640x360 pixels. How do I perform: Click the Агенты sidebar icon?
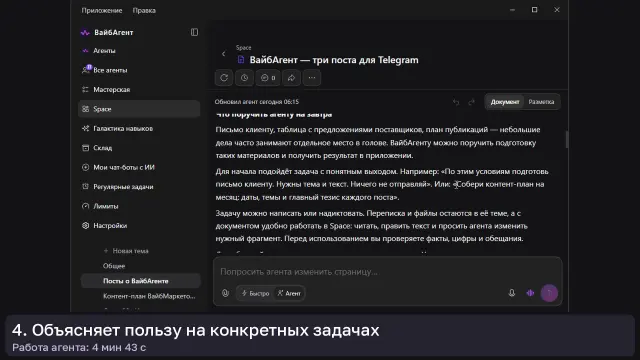click(x=85, y=51)
